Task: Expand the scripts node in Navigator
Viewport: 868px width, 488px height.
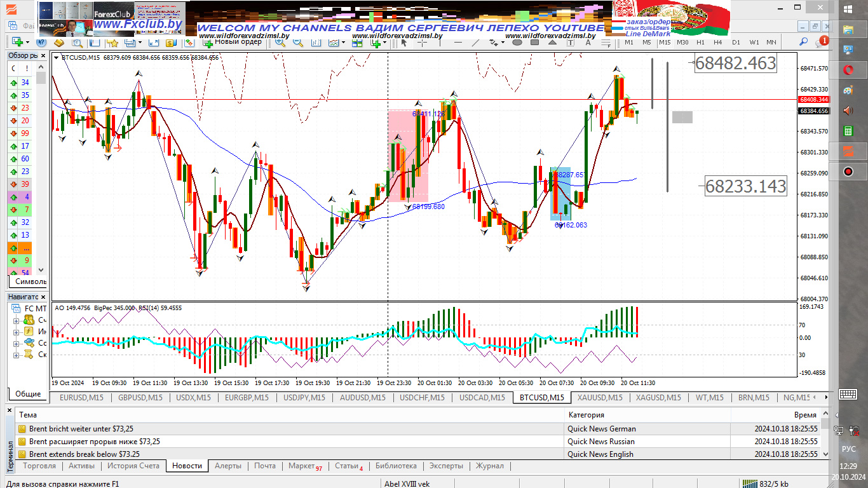Action: (16, 354)
